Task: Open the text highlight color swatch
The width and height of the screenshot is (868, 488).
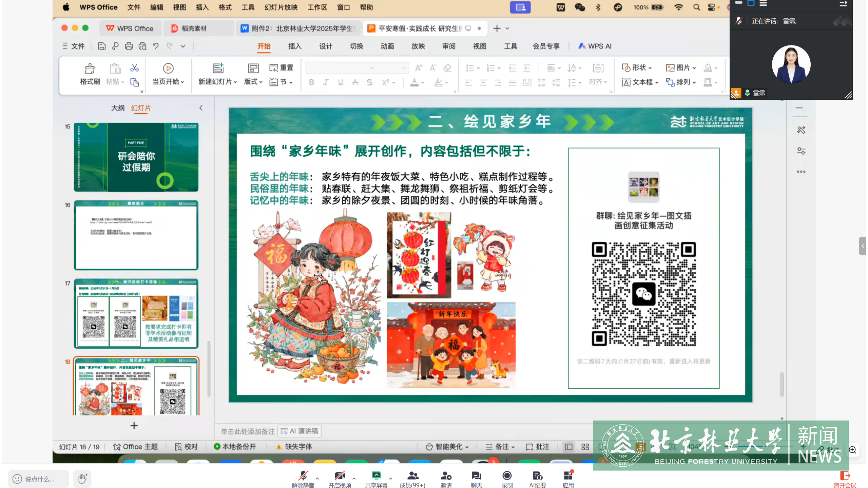Action: pos(438,82)
